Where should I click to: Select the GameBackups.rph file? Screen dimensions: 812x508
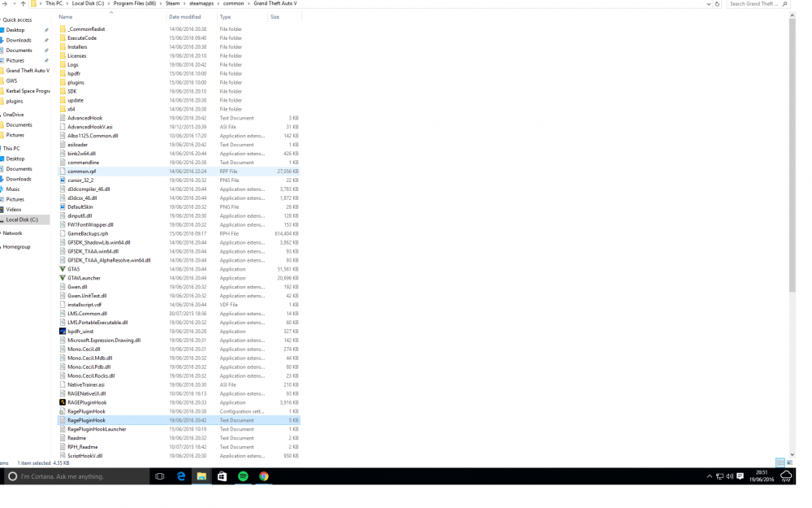point(88,233)
